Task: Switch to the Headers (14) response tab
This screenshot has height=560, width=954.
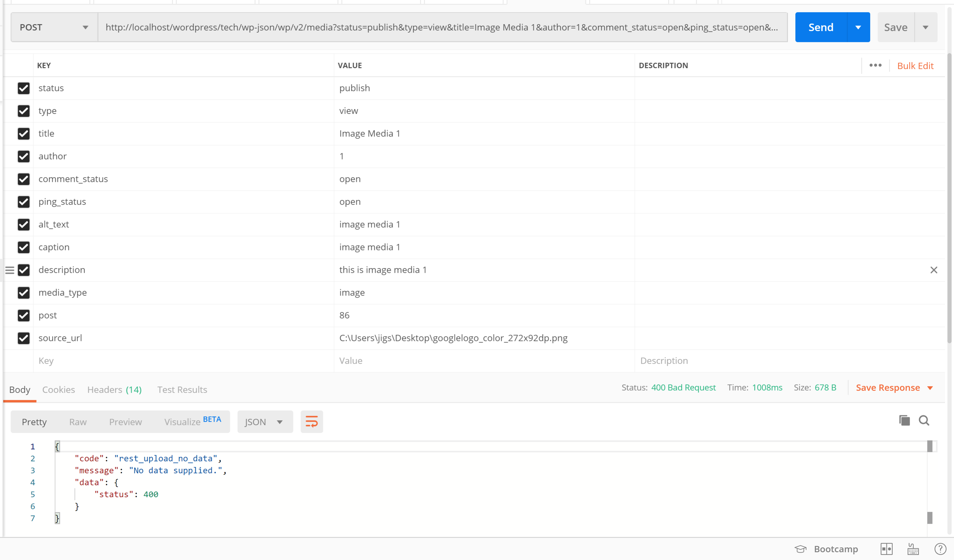Action: click(114, 390)
